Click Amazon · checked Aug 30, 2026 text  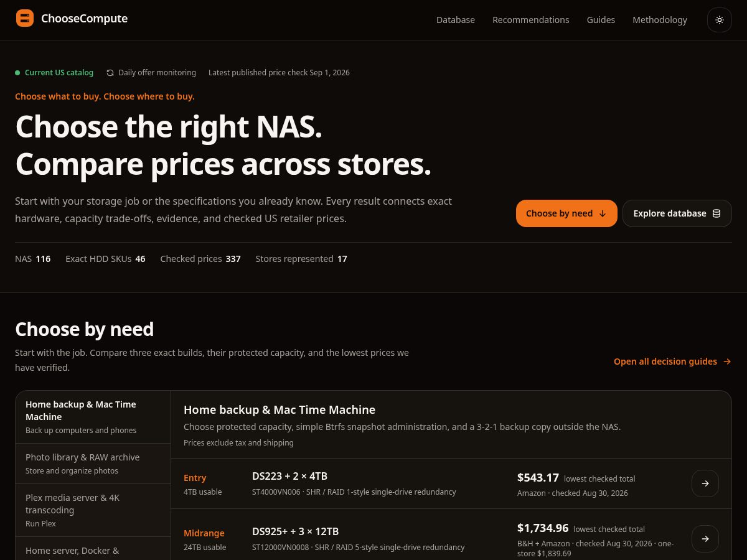pos(573,493)
